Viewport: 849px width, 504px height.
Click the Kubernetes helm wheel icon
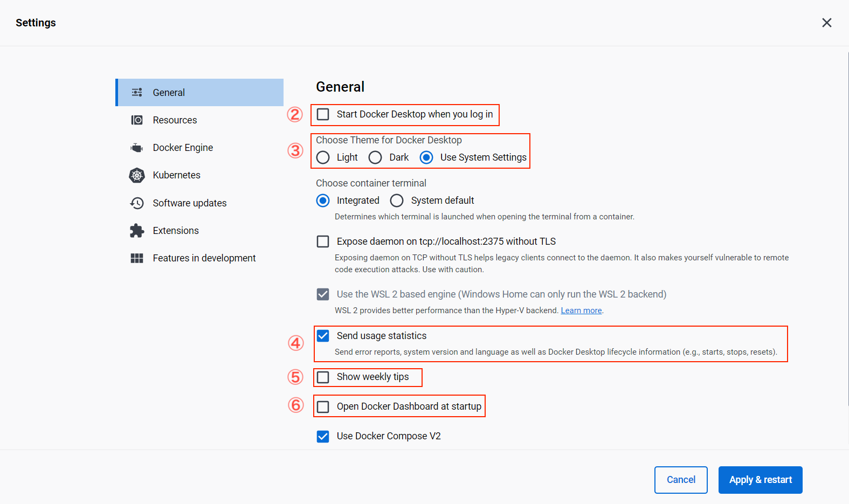pyautogui.click(x=137, y=175)
